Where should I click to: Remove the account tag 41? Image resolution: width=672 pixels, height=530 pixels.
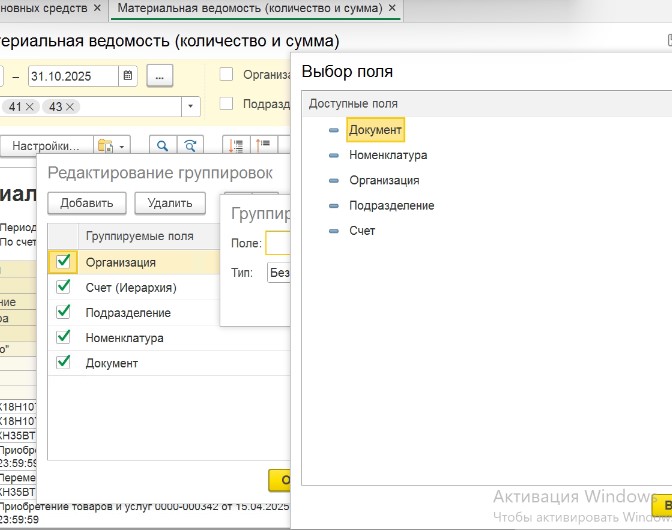(30, 107)
